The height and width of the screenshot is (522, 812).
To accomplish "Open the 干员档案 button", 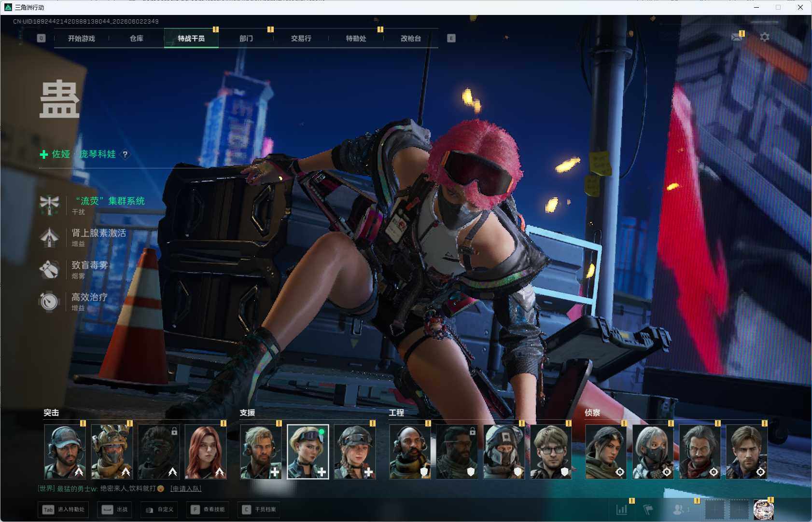I will pyautogui.click(x=259, y=509).
